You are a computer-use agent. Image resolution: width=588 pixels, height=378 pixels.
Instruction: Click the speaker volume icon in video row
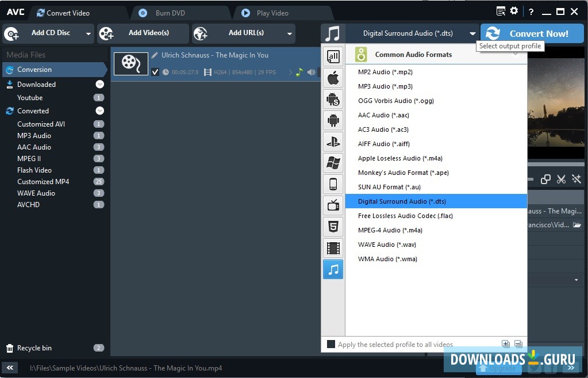point(312,72)
